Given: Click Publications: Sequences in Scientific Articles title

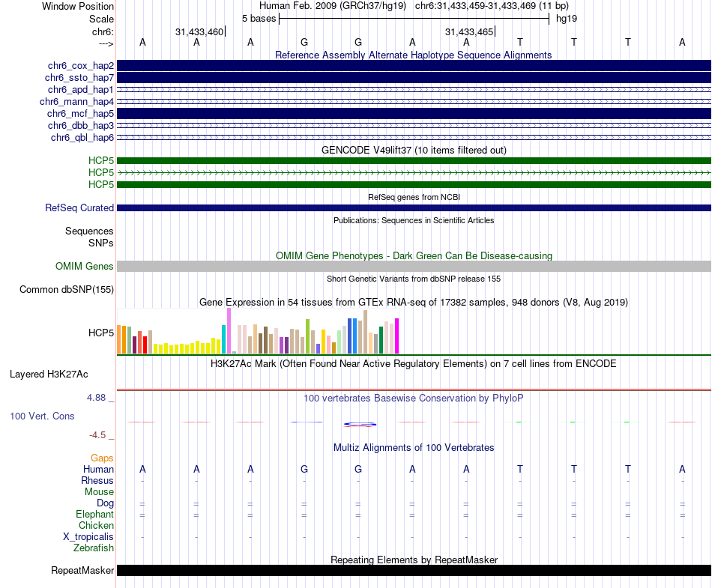Looking at the screenshot, I should (x=414, y=220).
